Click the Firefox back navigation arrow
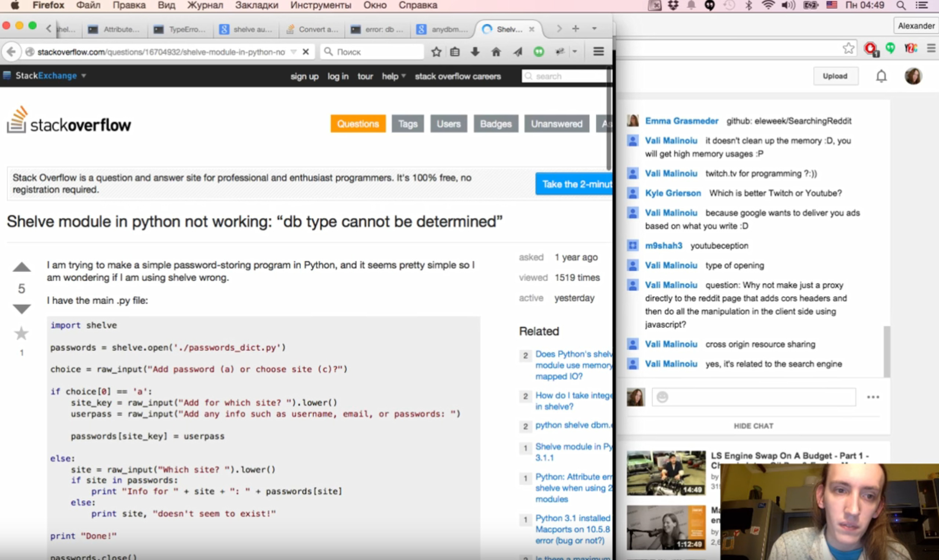 pyautogui.click(x=11, y=52)
